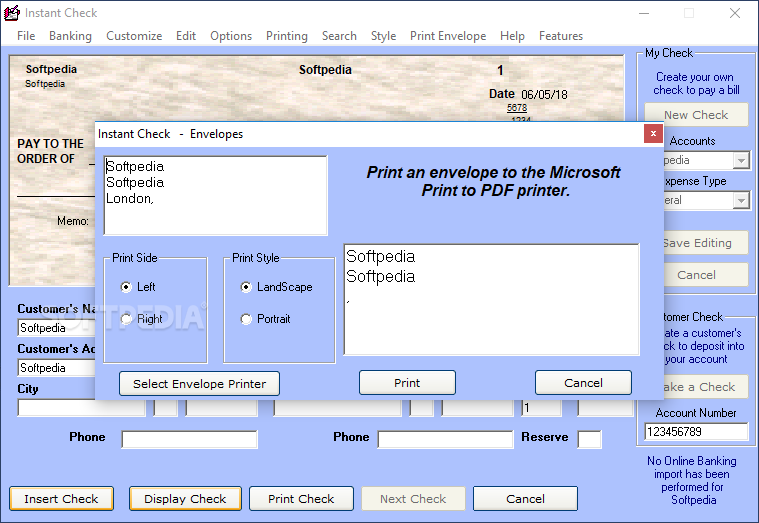This screenshot has width=759, height=523.
Task: Click the New Check button
Action: pyautogui.click(x=696, y=115)
